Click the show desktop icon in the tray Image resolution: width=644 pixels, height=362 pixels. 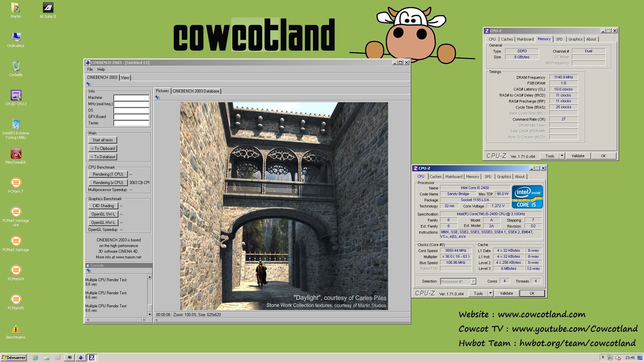639,358
